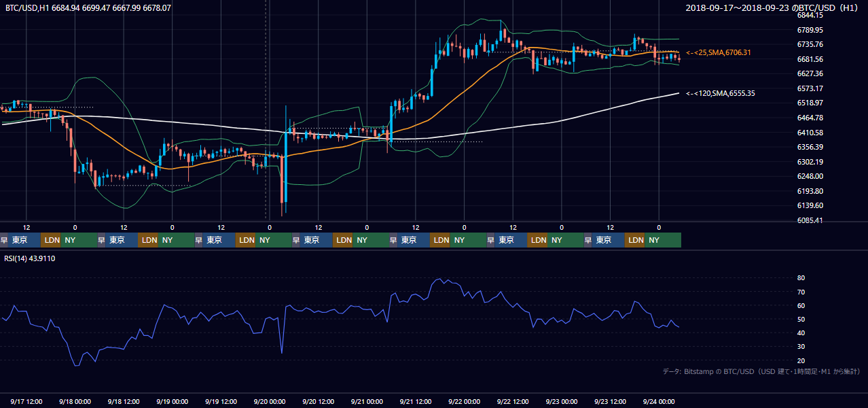Click the 6464.78 price axis label

click(810, 118)
